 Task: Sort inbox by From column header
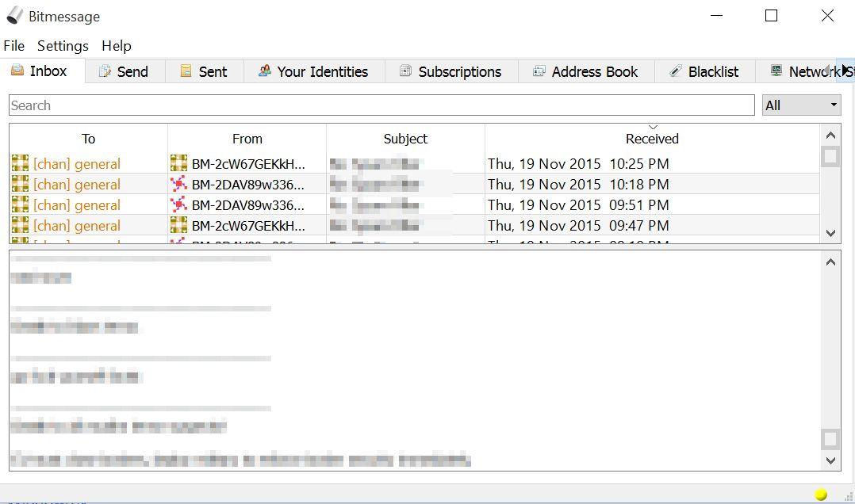click(x=247, y=139)
